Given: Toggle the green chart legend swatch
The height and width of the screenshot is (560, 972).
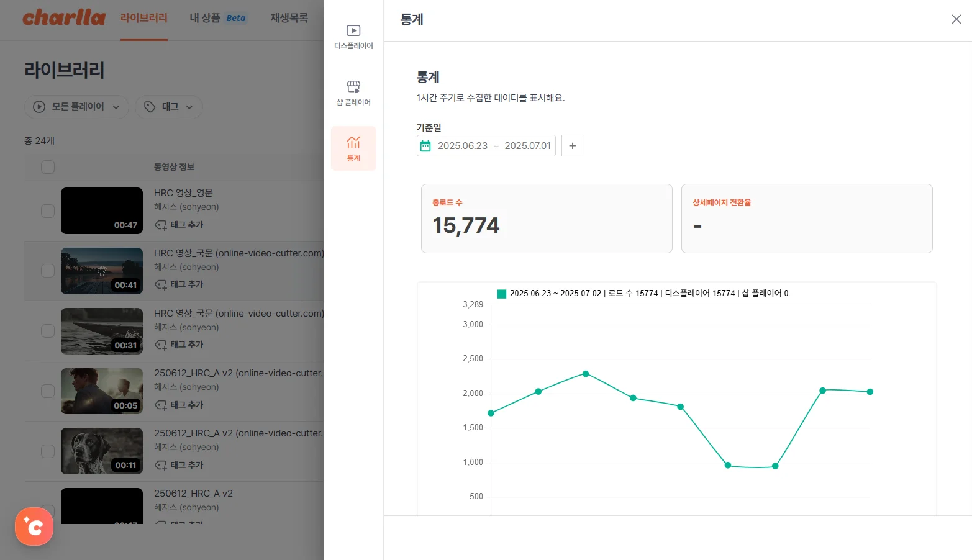Looking at the screenshot, I should tap(502, 294).
